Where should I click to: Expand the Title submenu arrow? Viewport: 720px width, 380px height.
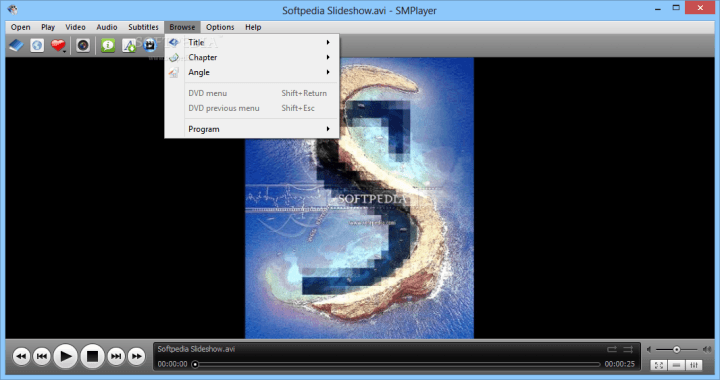328,42
